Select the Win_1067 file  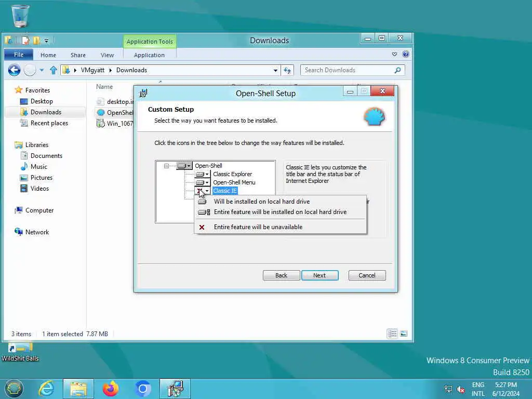115,124
